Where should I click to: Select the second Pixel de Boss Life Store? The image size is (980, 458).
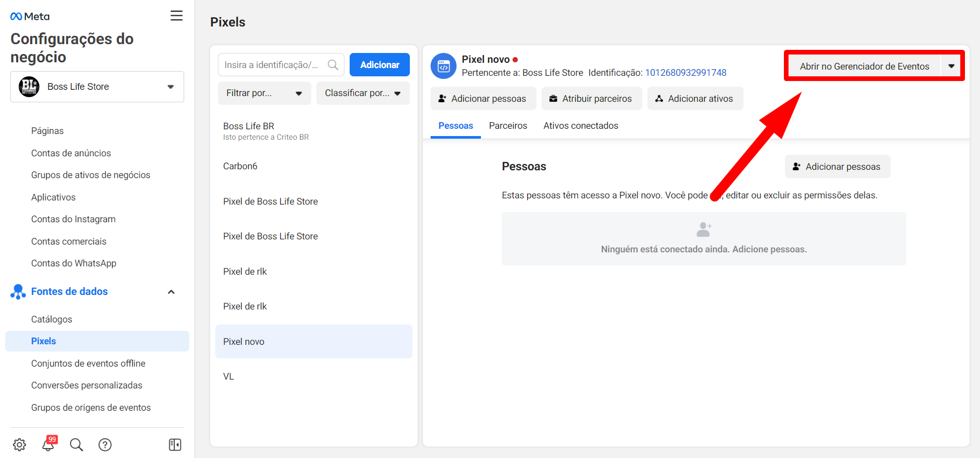click(313, 236)
